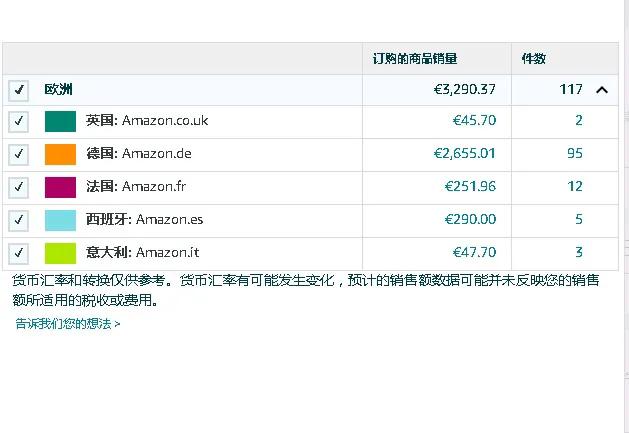
Task: Click the light blue 西班牙 color swatch
Action: click(60, 220)
